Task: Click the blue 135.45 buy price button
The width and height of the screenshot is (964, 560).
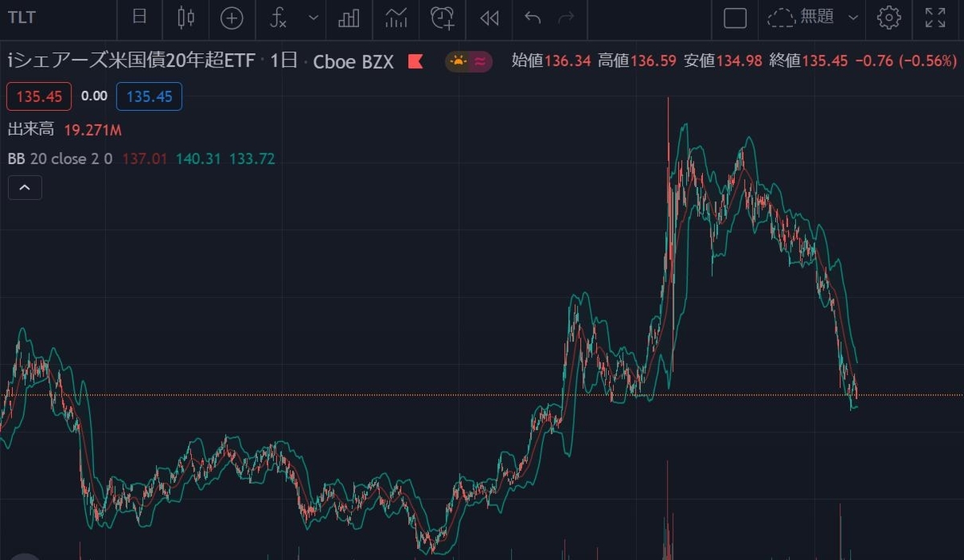Action: tap(149, 96)
